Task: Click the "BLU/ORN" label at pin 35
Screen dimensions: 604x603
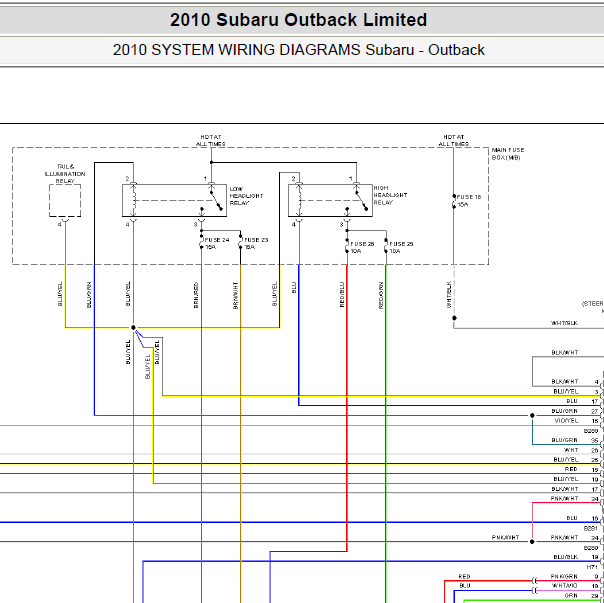Action: coord(564,440)
